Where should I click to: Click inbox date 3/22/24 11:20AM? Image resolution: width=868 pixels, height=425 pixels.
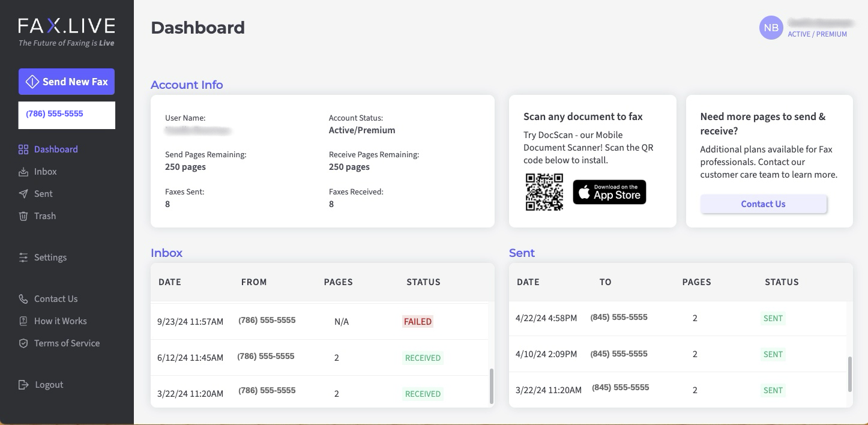[x=190, y=394]
